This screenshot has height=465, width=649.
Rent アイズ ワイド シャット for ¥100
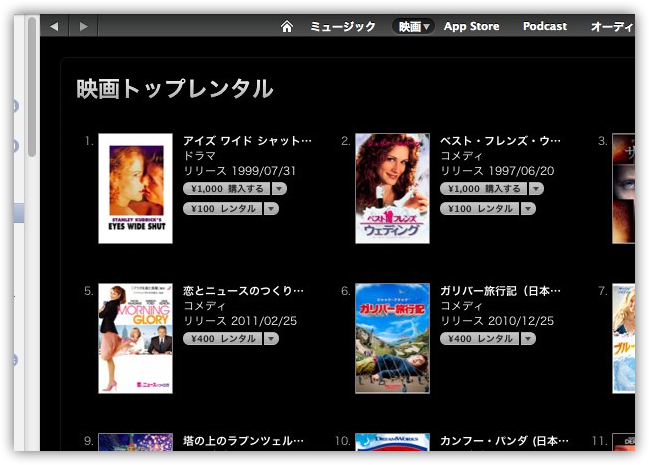pos(222,209)
